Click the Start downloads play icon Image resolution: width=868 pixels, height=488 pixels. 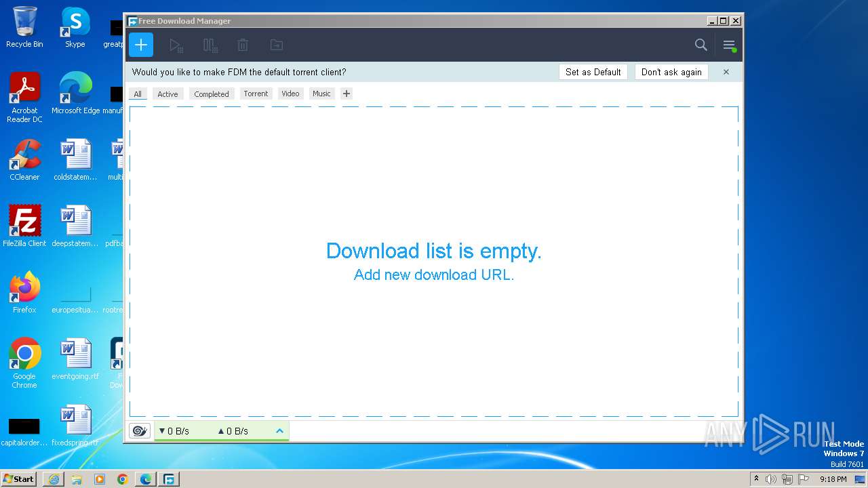point(176,45)
